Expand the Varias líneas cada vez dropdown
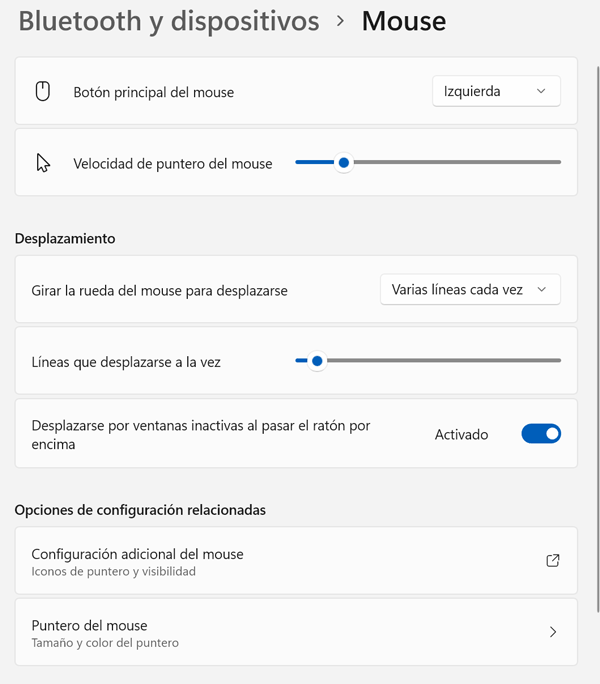 (470, 290)
